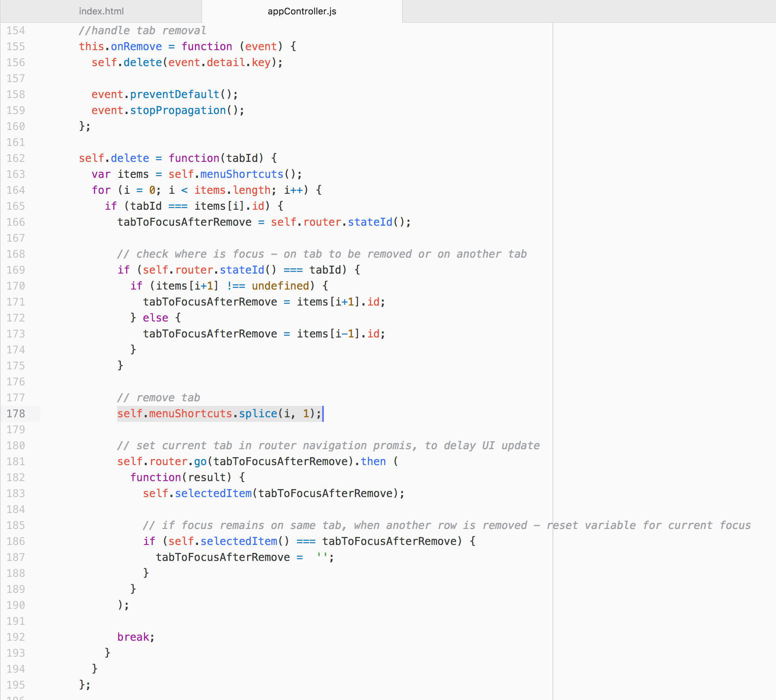Switch to the appController.js tab
Screen dimensions: 776x700
pos(301,11)
